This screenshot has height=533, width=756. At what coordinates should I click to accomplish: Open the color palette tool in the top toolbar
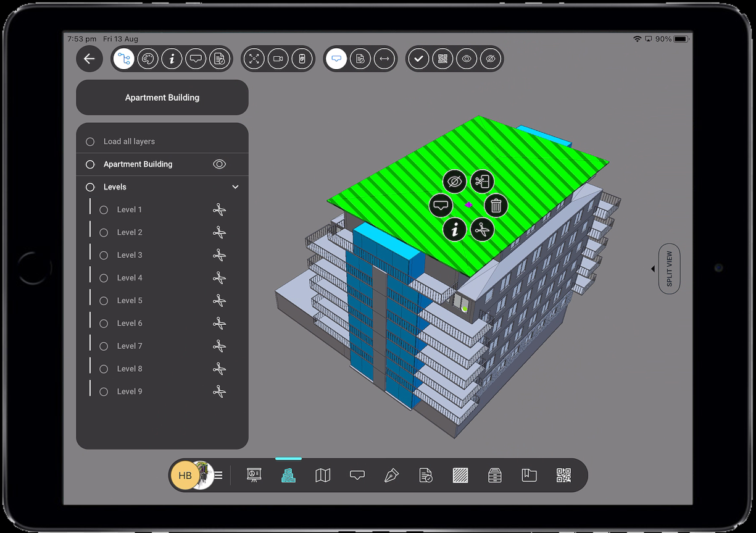(x=147, y=59)
